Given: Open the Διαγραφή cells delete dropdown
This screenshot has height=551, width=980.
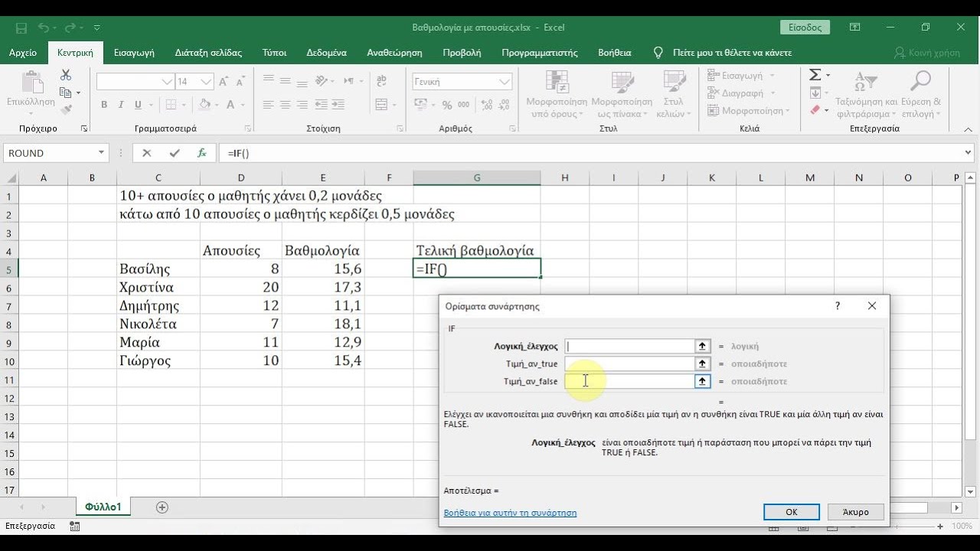Looking at the screenshot, I should tap(740, 93).
